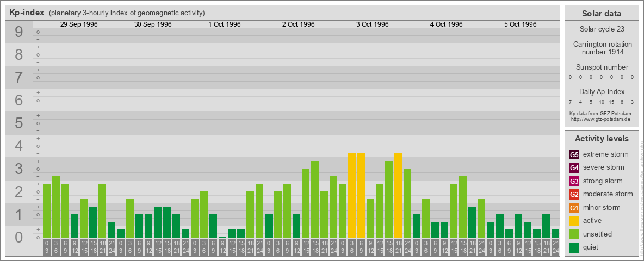Click the 4 Oct 15-18h light green bar
Image resolution: width=644 pixels, height=261 pixels.
tap(462, 207)
